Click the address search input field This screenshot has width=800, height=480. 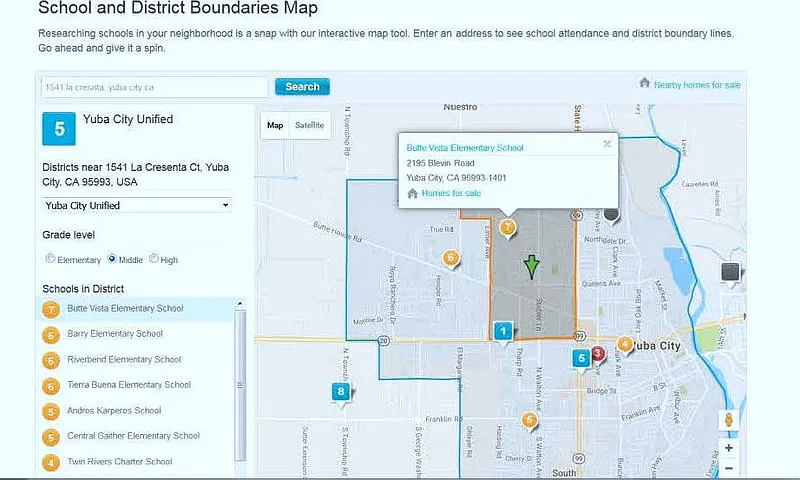pos(154,87)
